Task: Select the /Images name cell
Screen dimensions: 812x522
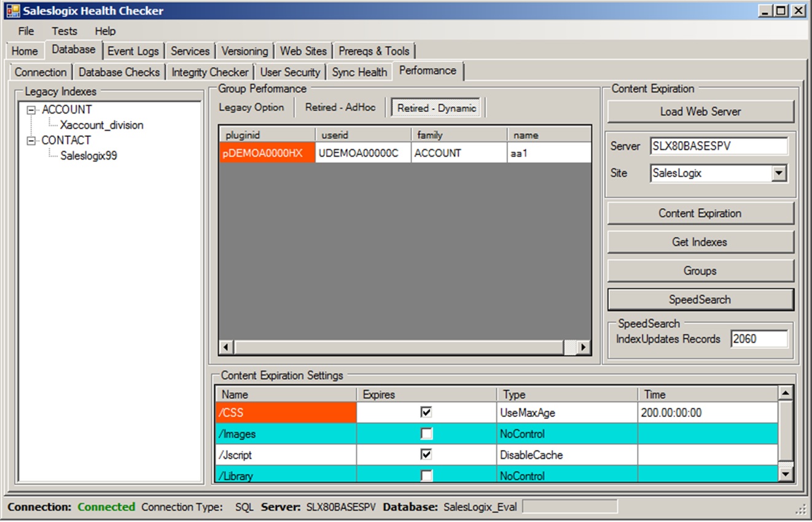Action: (286, 434)
